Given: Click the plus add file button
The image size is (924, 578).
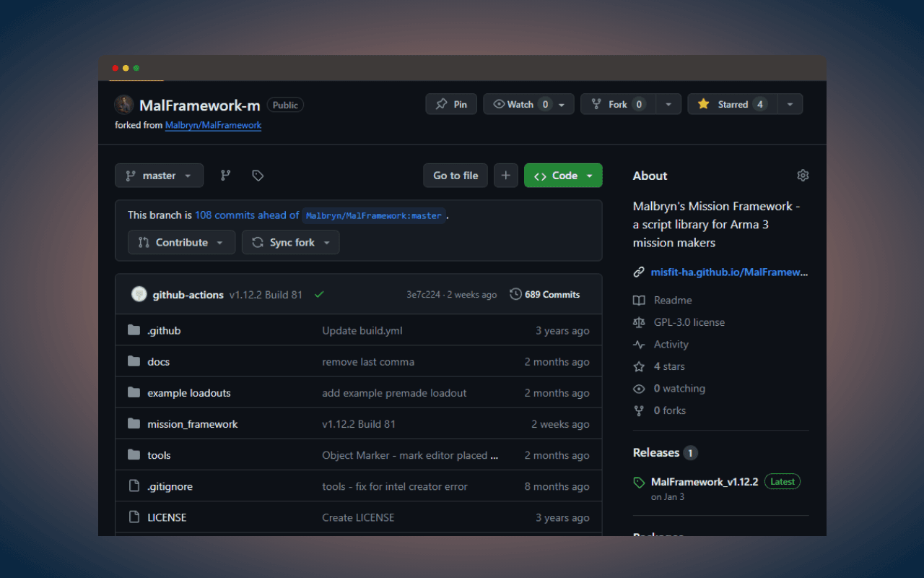Looking at the screenshot, I should (505, 176).
